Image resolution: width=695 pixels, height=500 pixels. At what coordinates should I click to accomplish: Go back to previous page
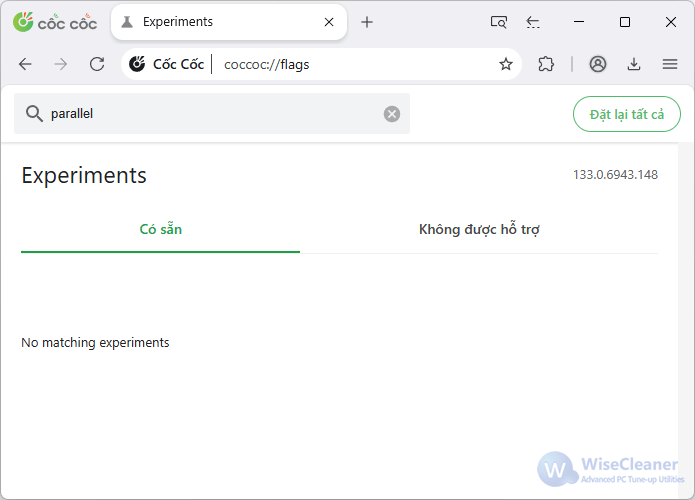click(25, 64)
